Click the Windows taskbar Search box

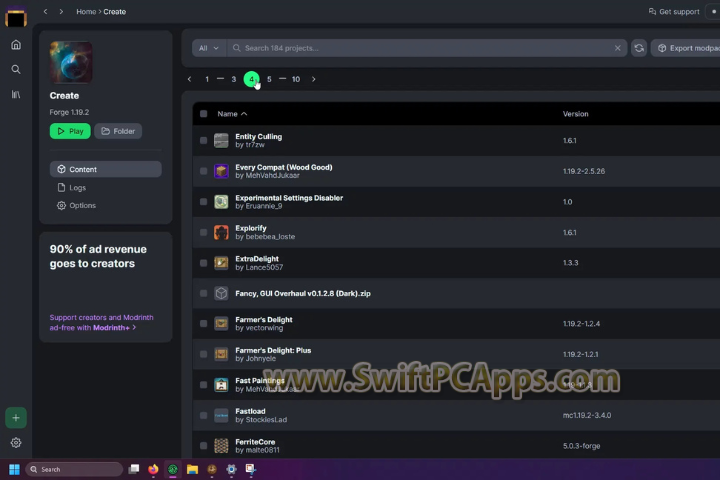(x=74, y=469)
